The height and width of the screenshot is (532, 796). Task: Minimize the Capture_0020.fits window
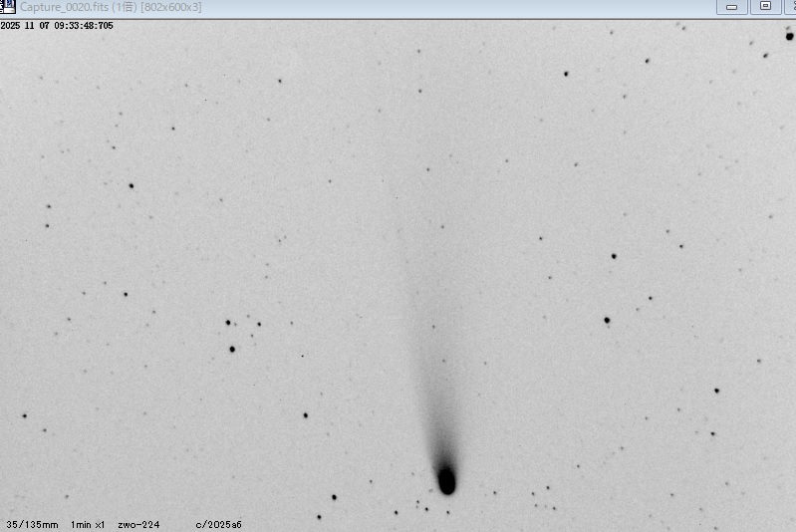point(732,6)
